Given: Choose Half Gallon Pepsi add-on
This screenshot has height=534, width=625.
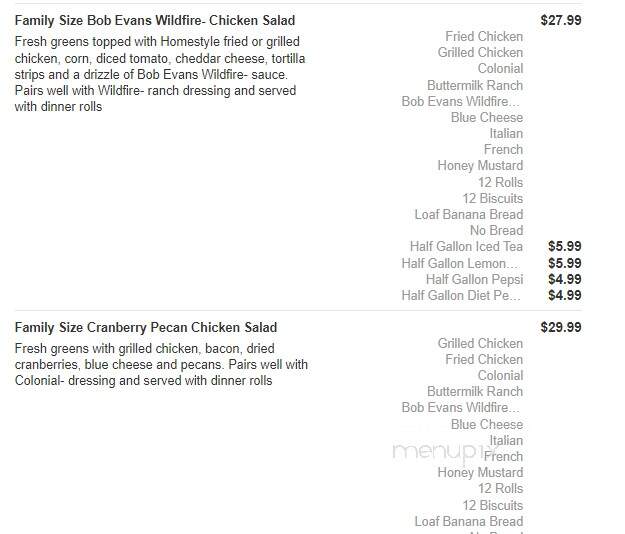Looking at the screenshot, I should 474,280.
